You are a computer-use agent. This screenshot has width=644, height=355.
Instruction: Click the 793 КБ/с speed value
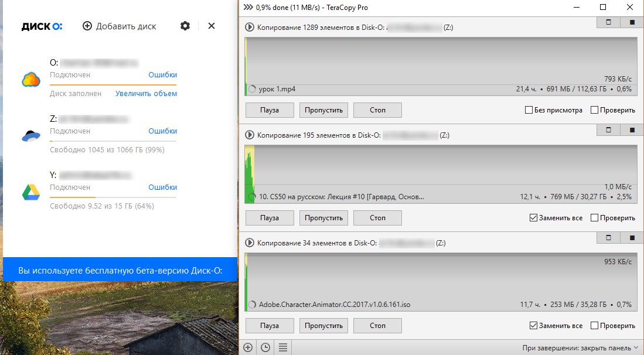point(618,79)
